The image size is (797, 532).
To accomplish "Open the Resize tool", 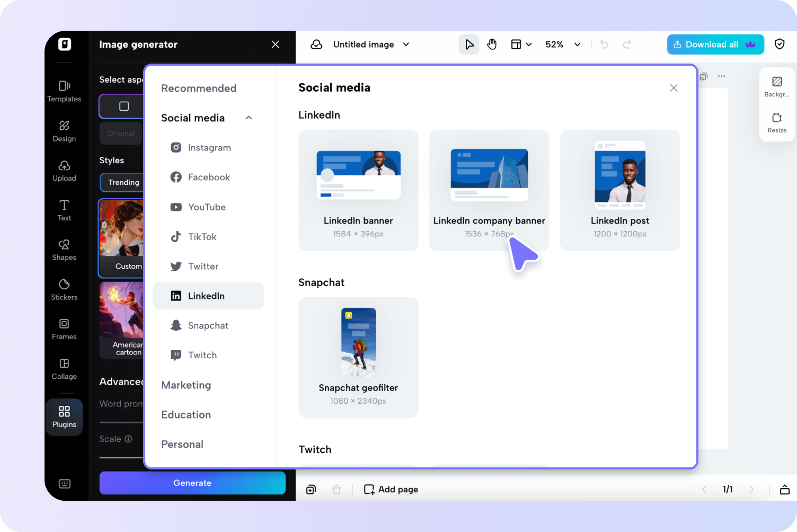I will tap(777, 122).
